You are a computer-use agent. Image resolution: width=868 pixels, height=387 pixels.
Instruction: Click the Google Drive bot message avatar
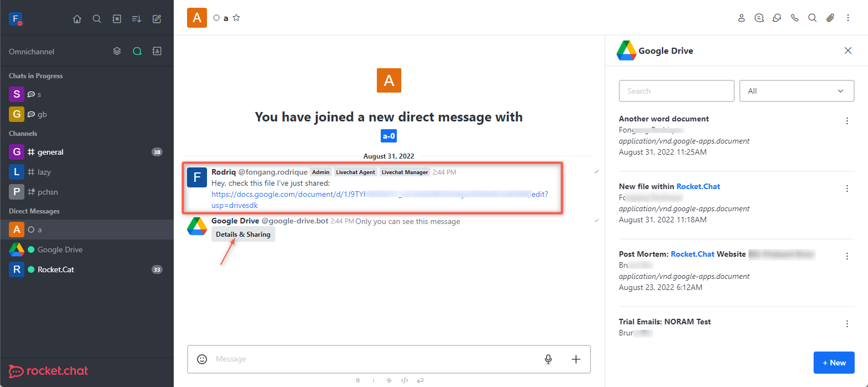click(197, 226)
